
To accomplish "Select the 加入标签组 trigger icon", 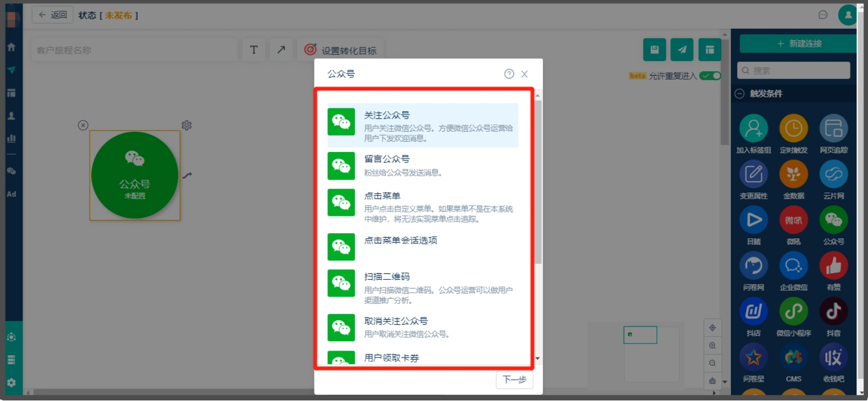I will tap(753, 128).
